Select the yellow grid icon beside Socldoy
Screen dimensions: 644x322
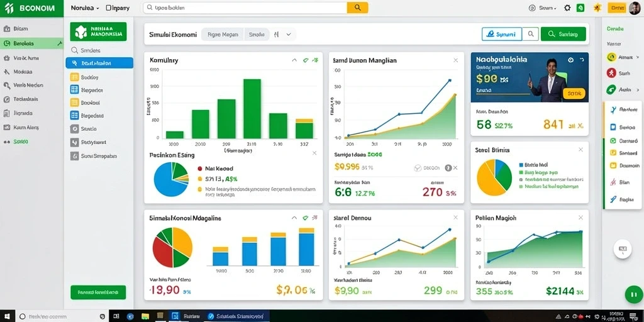[x=74, y=77]
